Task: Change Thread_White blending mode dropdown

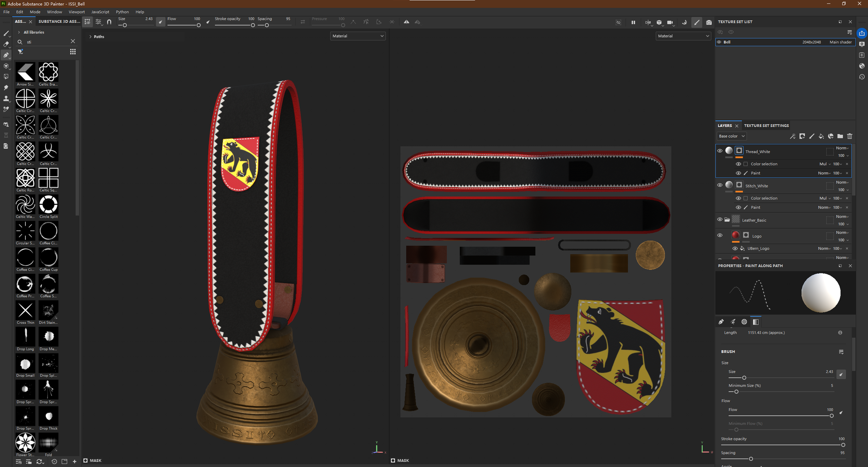Action: tap(842, 148)
